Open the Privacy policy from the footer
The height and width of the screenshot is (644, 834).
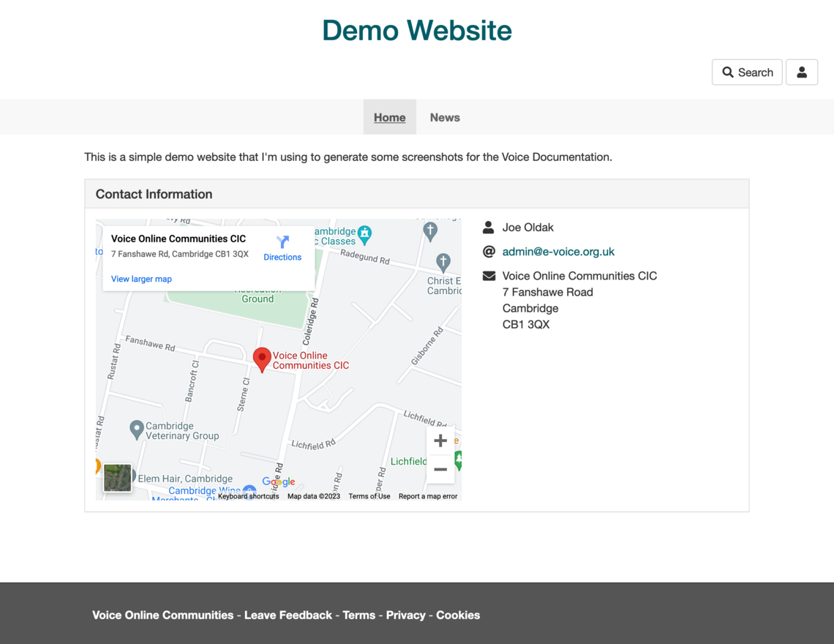click(405, 615)
